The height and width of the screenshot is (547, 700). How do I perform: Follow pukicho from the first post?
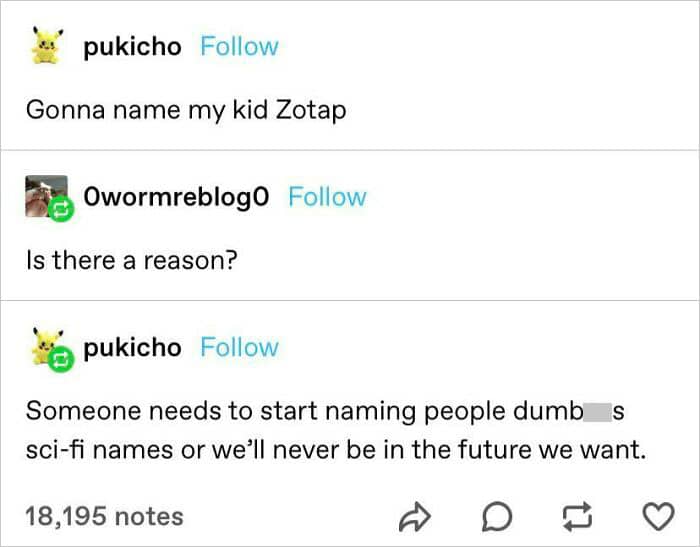click(239, 46)
